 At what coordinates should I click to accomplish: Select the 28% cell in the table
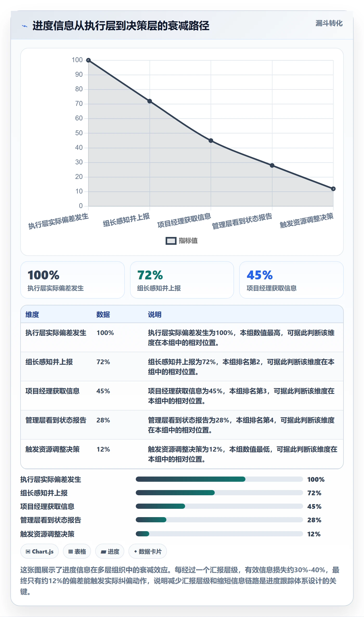click(x=103, y=420)
